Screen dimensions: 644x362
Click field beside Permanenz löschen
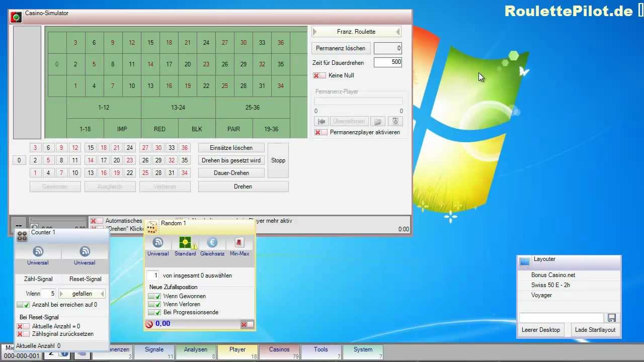click(388, 48)
